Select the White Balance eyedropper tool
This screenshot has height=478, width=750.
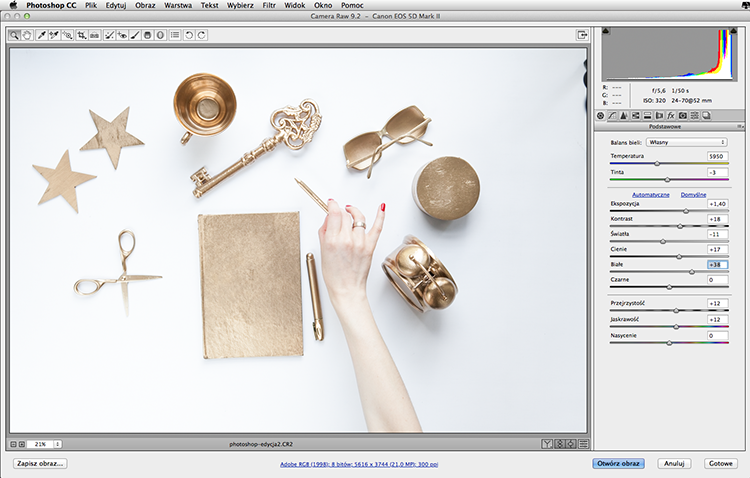(41, 35)
